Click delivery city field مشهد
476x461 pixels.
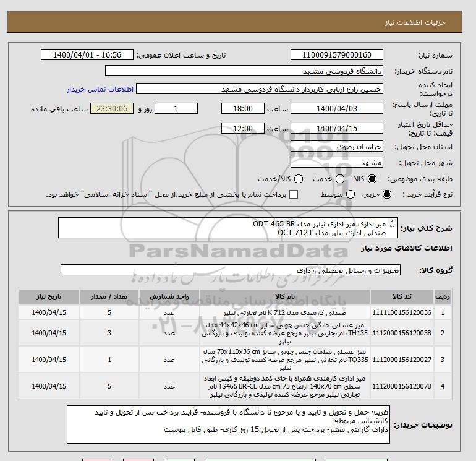click(x=337, y=163)
